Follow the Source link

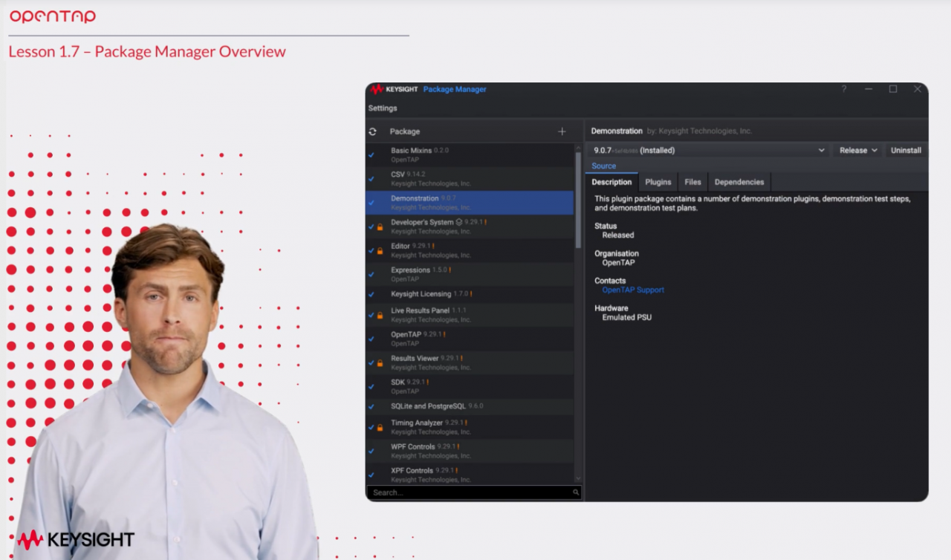tap(604, 166)
